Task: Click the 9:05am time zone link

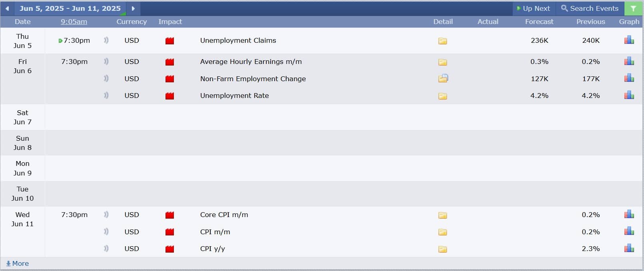Action: (x=74, y=22)
